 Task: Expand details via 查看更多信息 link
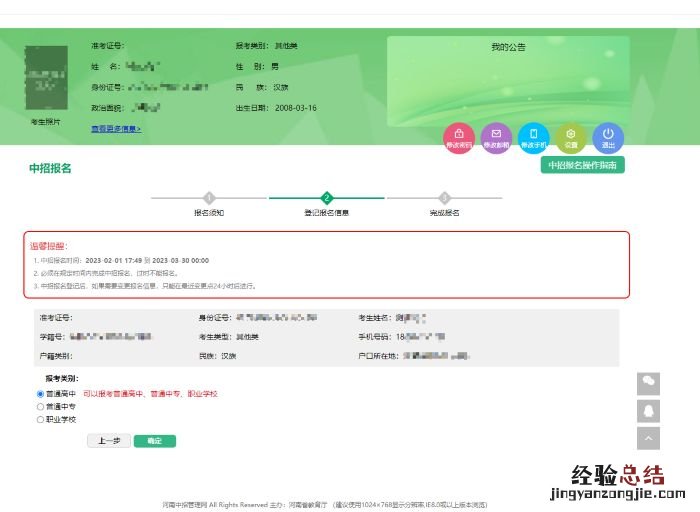(116, 129)
